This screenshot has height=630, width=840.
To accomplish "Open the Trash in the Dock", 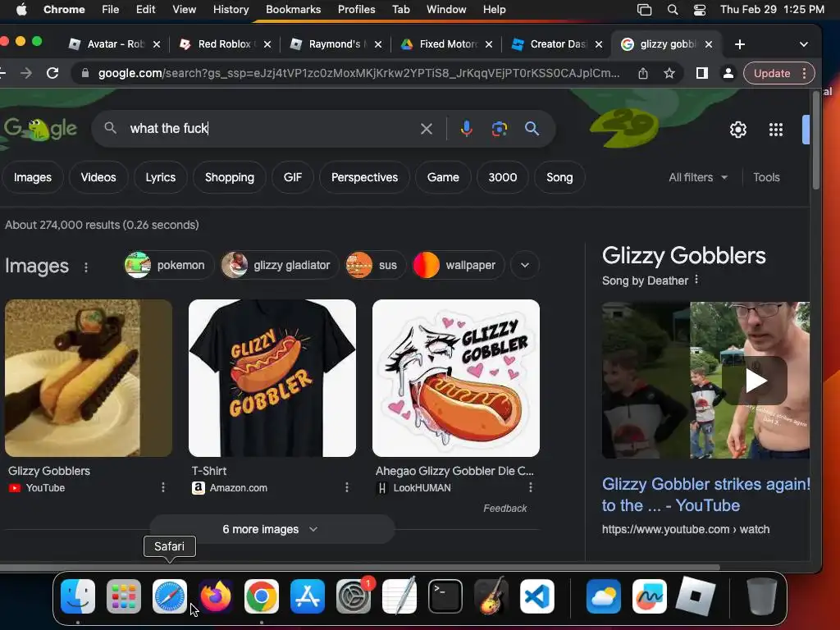I will pos(761,596).
